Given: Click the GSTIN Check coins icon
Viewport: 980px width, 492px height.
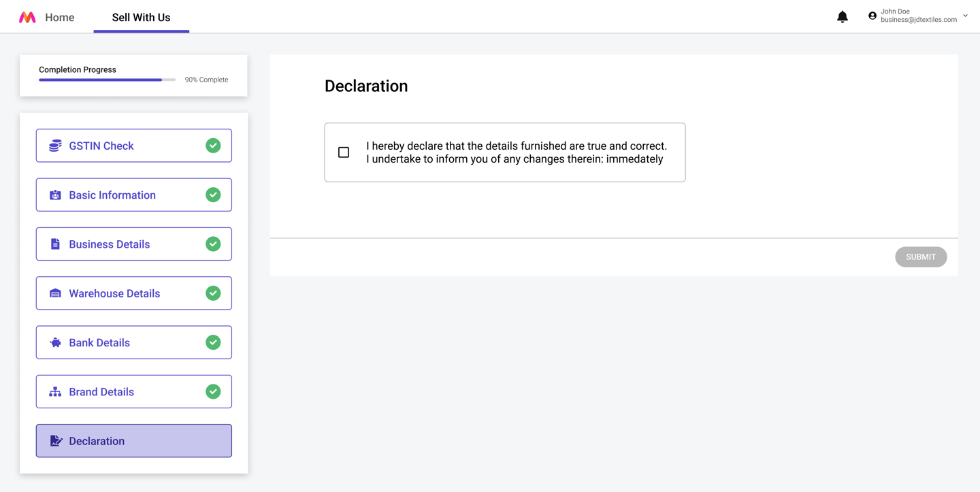Looking at the screenshot, I should coord(55,146).
